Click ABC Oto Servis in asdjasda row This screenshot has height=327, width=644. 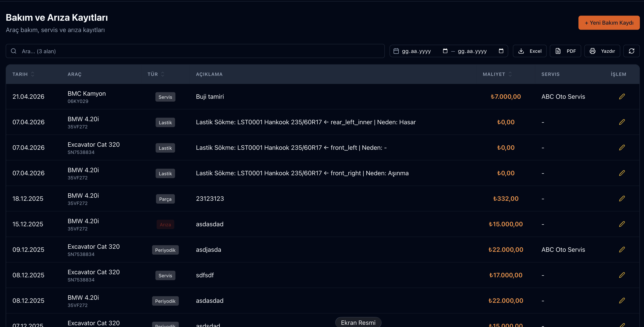[563, 249]
